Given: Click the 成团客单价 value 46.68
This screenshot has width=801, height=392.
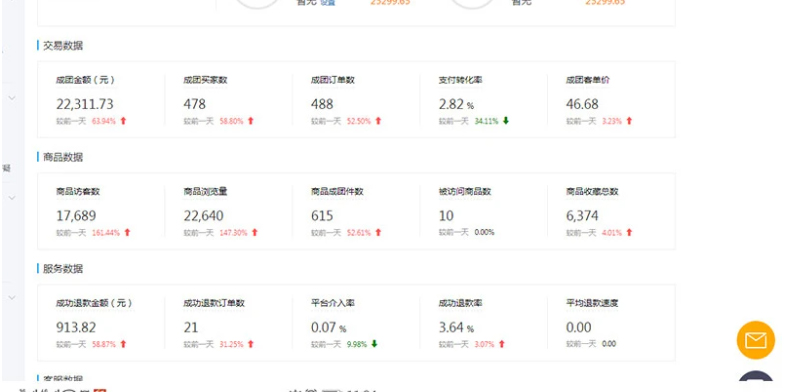Looking at the screenshot, I should [582, 104].
